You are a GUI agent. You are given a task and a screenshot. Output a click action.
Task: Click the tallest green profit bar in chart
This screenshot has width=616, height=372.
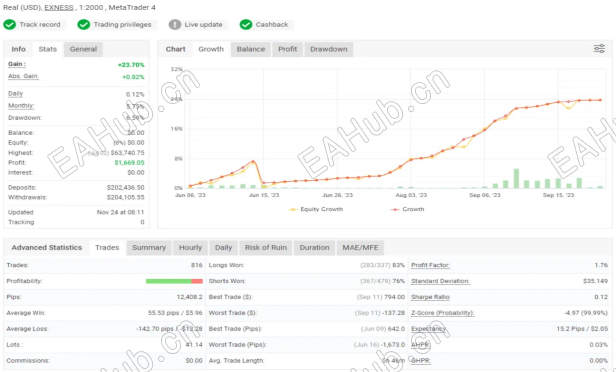(516, 178)
